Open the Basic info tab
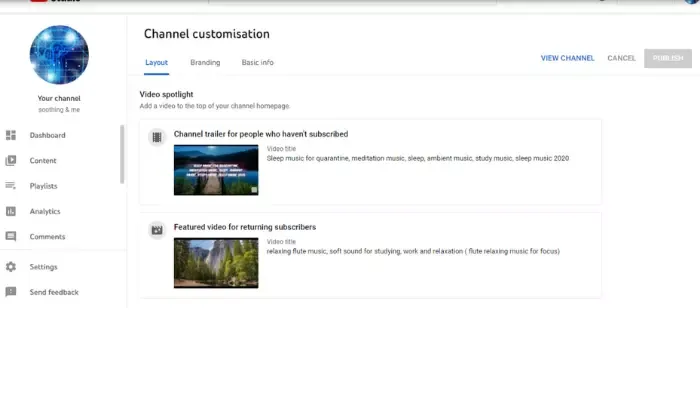 coord(258,62)
